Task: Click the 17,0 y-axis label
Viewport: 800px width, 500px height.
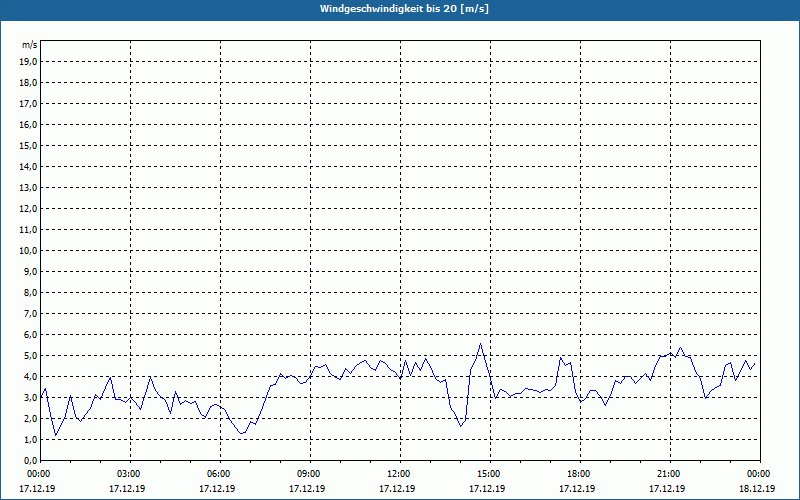Action: tap(29, 104)
